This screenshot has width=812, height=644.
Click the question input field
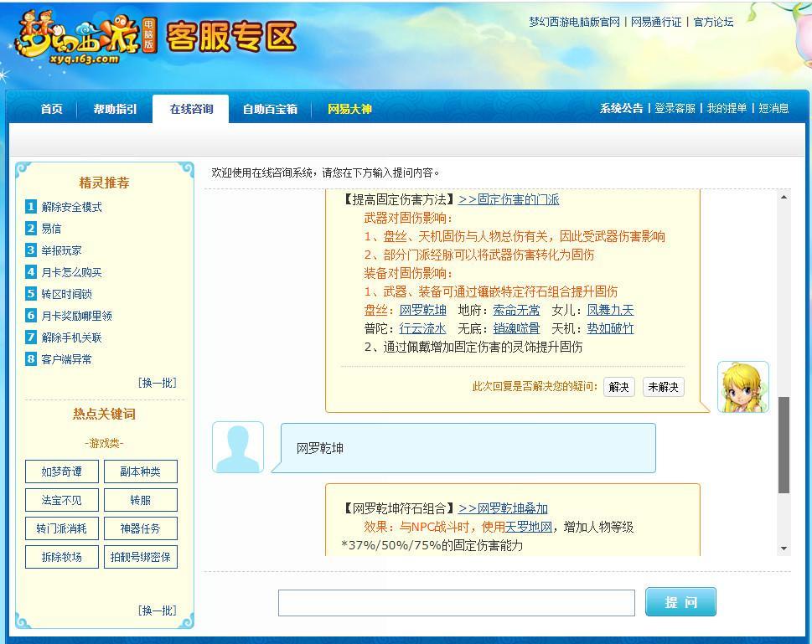[456, 603]
